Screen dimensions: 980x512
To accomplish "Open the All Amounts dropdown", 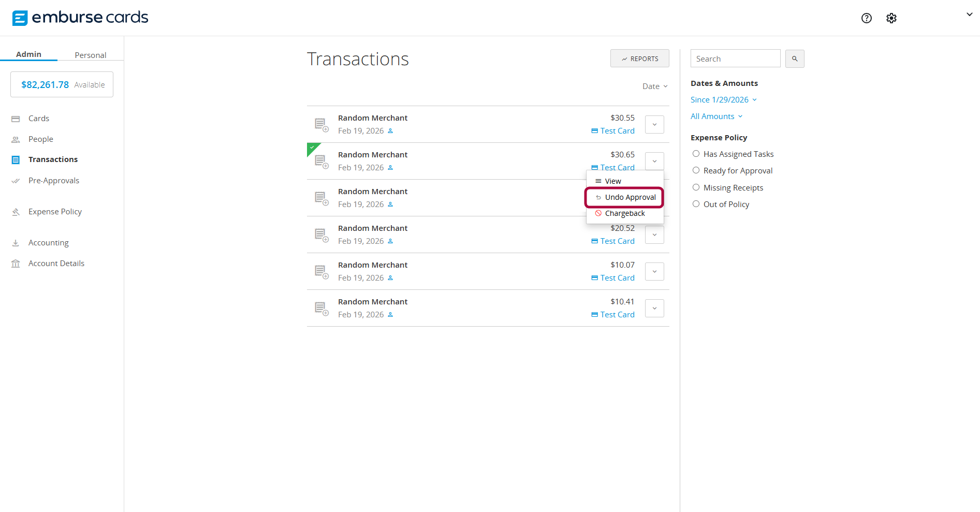I will pyautogui.click(x=716, y=116).
